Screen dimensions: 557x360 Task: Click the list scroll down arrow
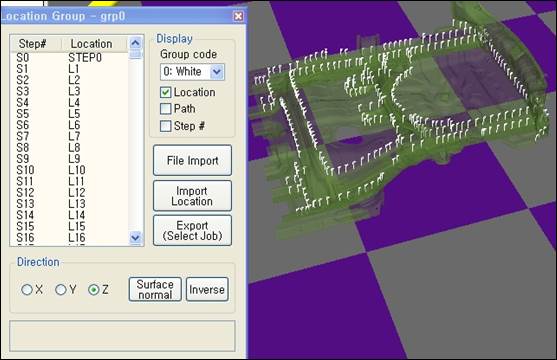click(135, 237)
